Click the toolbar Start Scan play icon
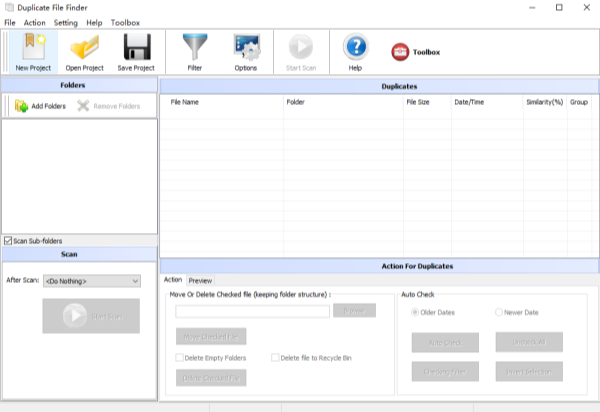The image size is (600, 412). [301, 52]
